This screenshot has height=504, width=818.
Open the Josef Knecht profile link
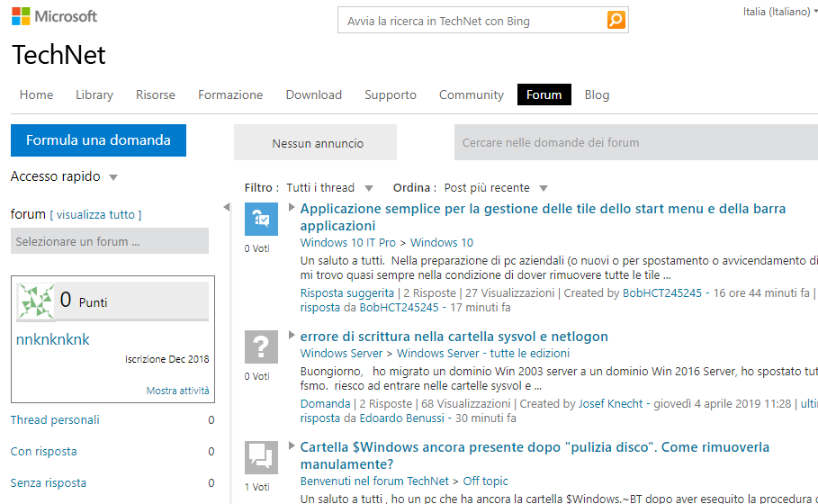(x=610, y=404)
